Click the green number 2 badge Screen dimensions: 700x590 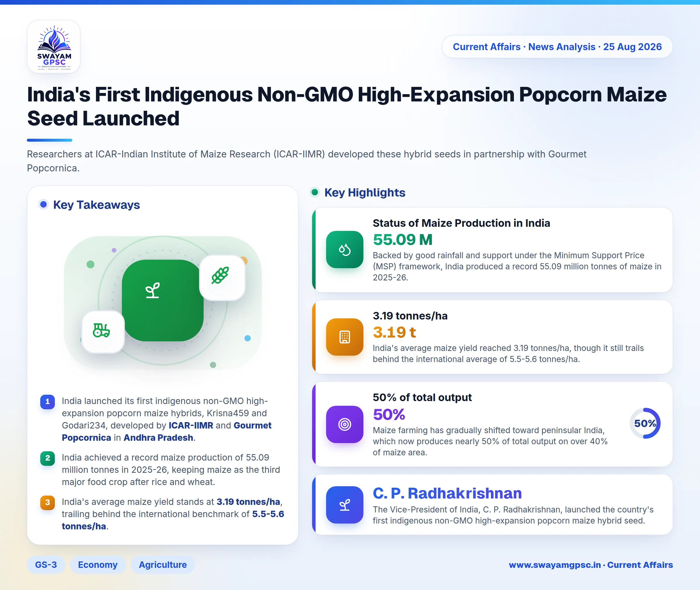point(48,458)
